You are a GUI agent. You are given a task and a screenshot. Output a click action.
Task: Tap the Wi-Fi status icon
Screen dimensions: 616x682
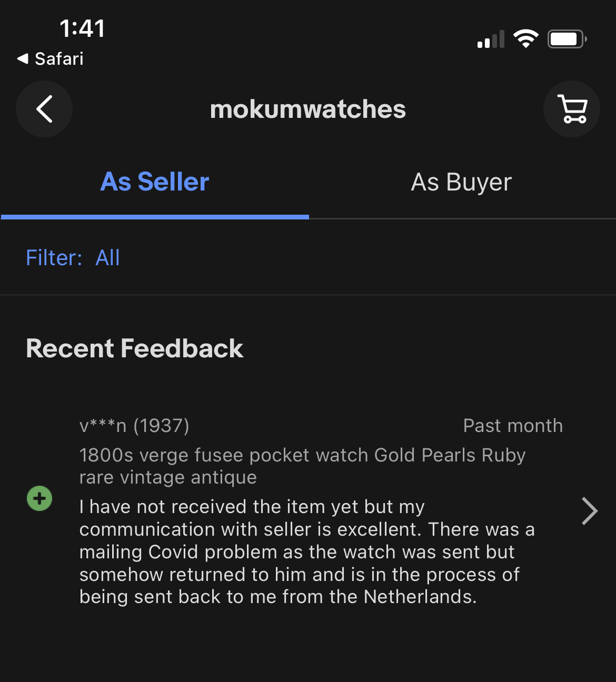(x=525, y=39)
